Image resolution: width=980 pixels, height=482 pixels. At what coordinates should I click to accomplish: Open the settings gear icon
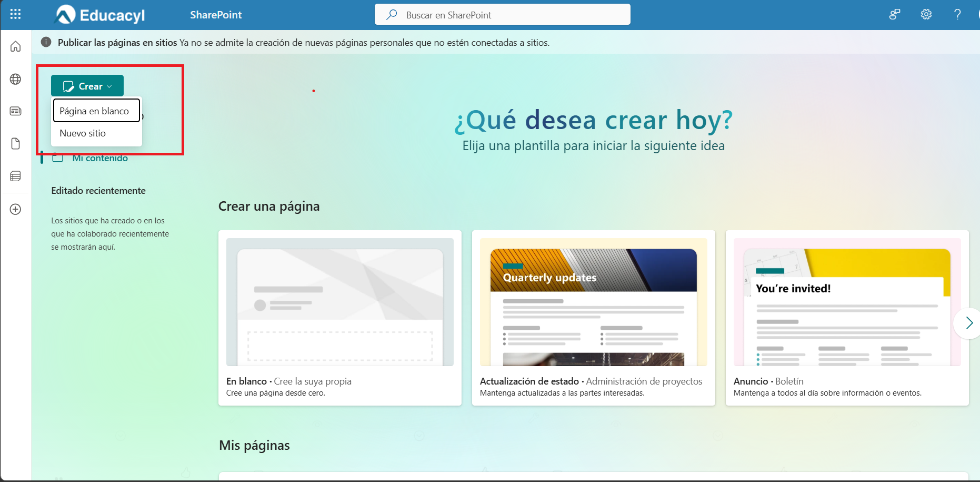pos(926,15)
